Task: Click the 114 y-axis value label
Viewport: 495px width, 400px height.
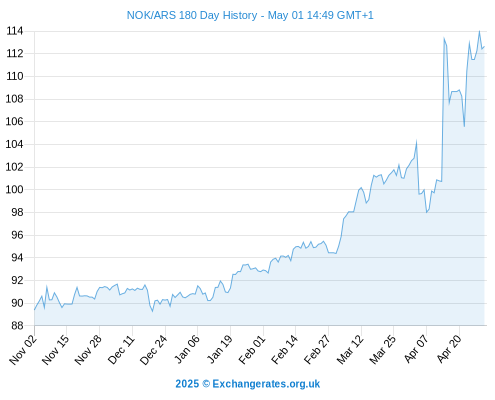Action: [x=15, y=31]
